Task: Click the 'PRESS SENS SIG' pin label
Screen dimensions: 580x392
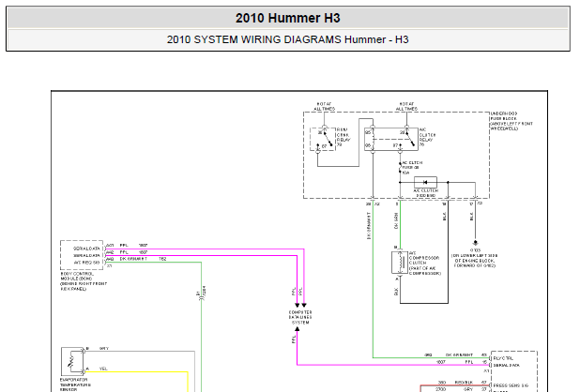Action: (511, 385)
